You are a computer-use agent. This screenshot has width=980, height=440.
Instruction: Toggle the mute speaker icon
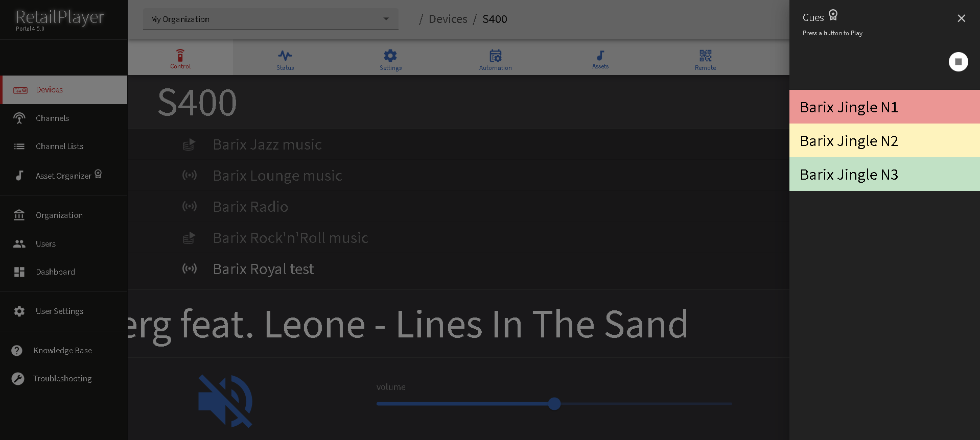coord(225,401)
